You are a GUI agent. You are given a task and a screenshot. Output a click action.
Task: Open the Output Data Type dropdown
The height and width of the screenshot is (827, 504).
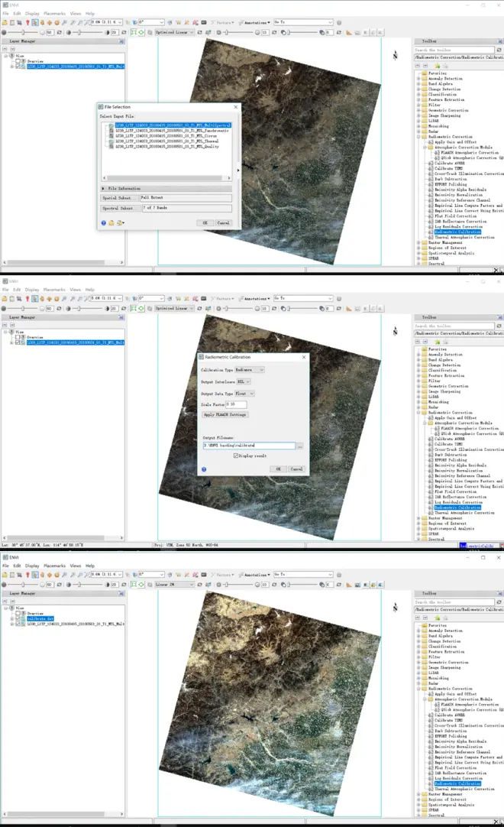[x=244, y=394]
